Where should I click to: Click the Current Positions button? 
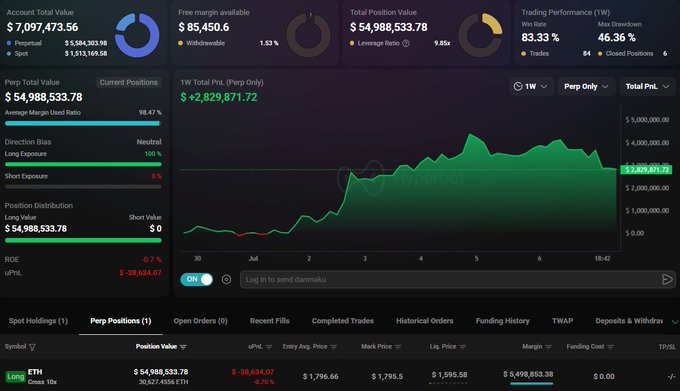[128, 82]
